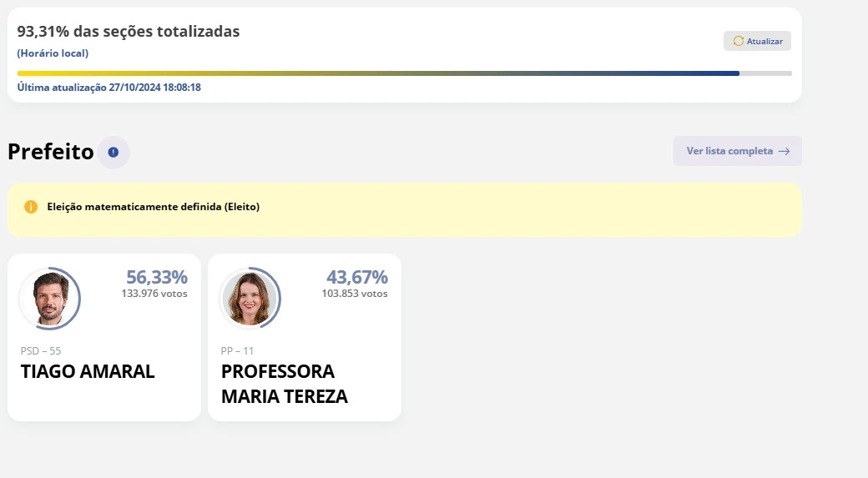This screenshot has width=868, height=478.
Task: Open Professora Maria Tereza's candidate photo
Action: (250, 299)
